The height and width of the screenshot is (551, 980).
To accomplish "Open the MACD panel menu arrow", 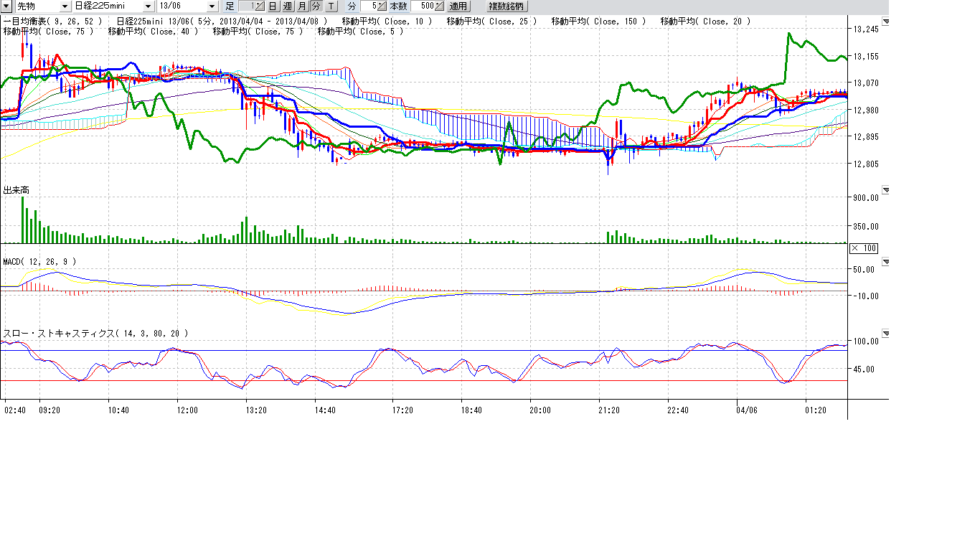I will 885,263.
